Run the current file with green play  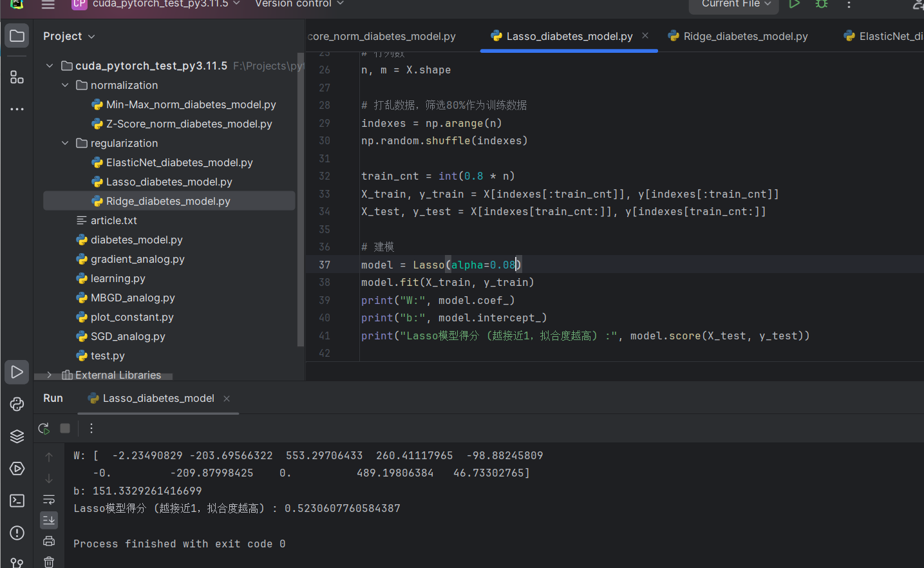point(795,4)
